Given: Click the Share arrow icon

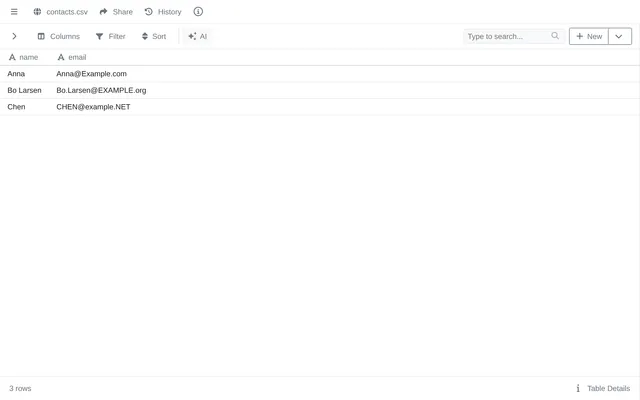Looking at the screenshot, I should 103,12.
